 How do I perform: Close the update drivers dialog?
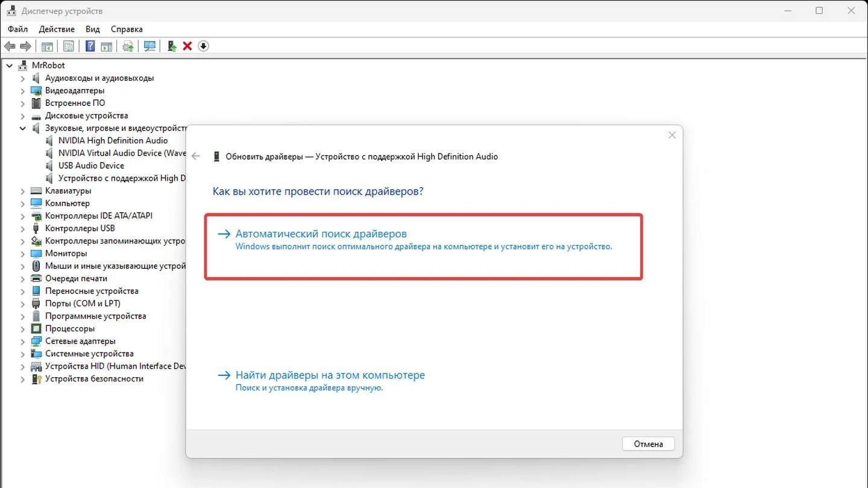(x=672, y=136)
